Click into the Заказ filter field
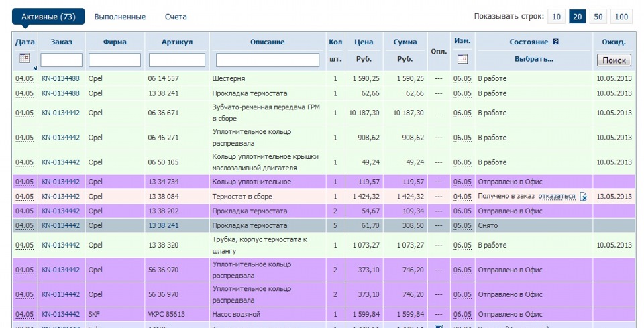The image size is (644, 328). pyautogui.click(x=61, y=60)
